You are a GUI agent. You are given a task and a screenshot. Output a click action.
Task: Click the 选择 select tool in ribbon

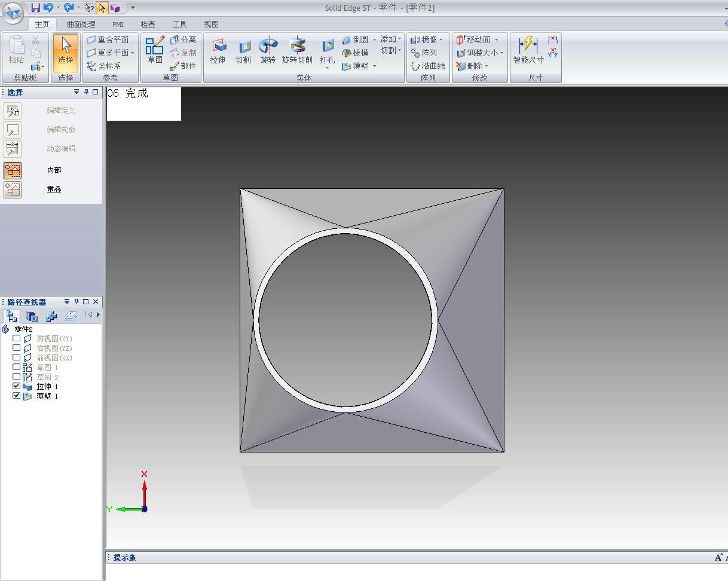click(x=66, y=53)
